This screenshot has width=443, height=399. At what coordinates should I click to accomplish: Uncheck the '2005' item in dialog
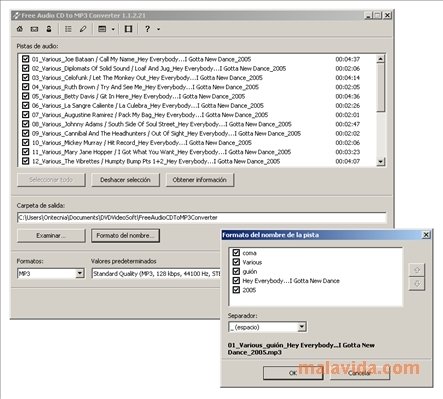(x=236, y=290)
